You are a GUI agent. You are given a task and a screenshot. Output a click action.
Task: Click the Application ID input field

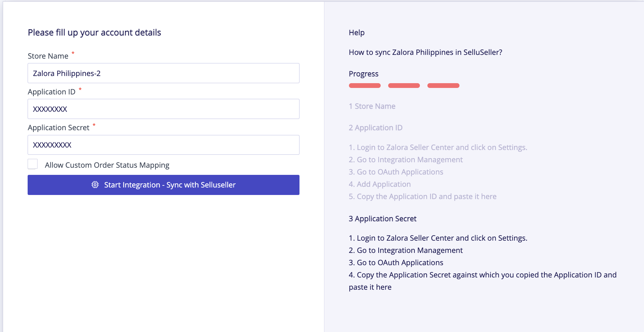pos(163,109)
